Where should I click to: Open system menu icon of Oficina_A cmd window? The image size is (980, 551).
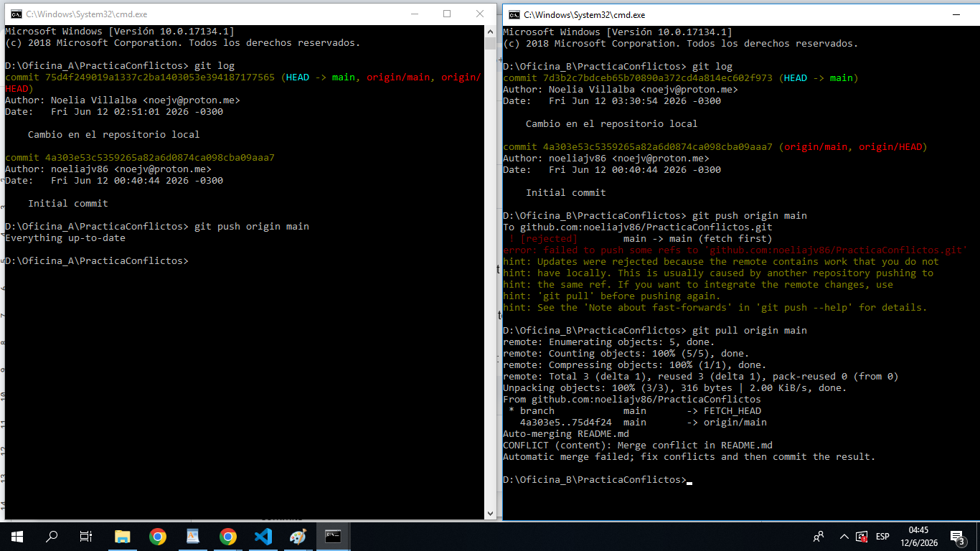point(15,14)
